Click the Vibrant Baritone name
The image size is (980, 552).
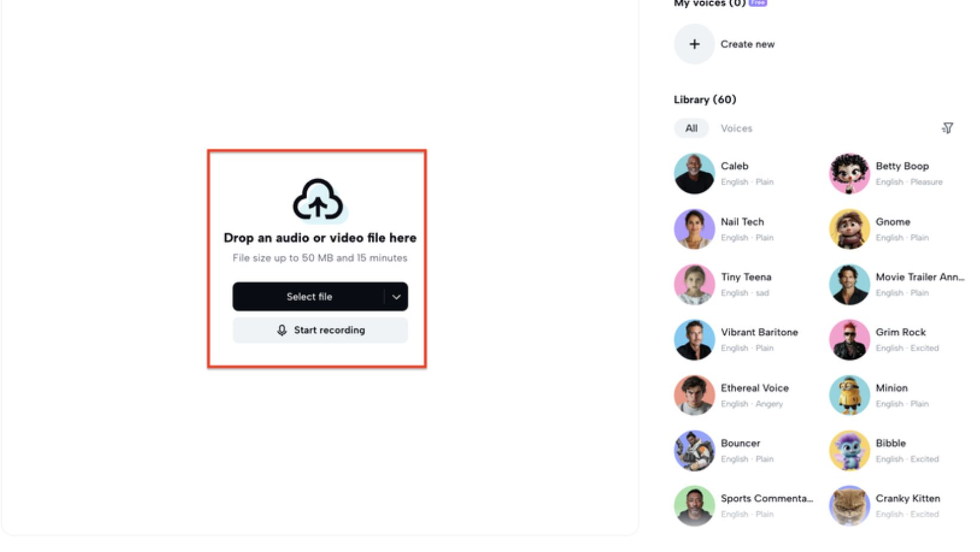click(759, 332)
